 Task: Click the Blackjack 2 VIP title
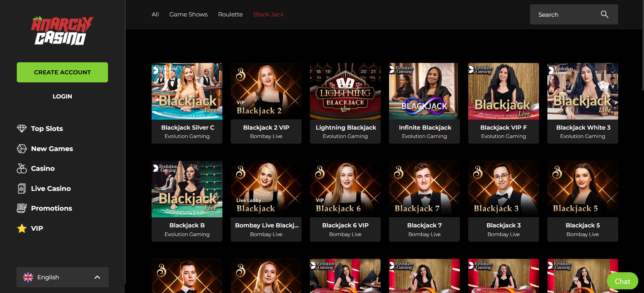(266, 128)
